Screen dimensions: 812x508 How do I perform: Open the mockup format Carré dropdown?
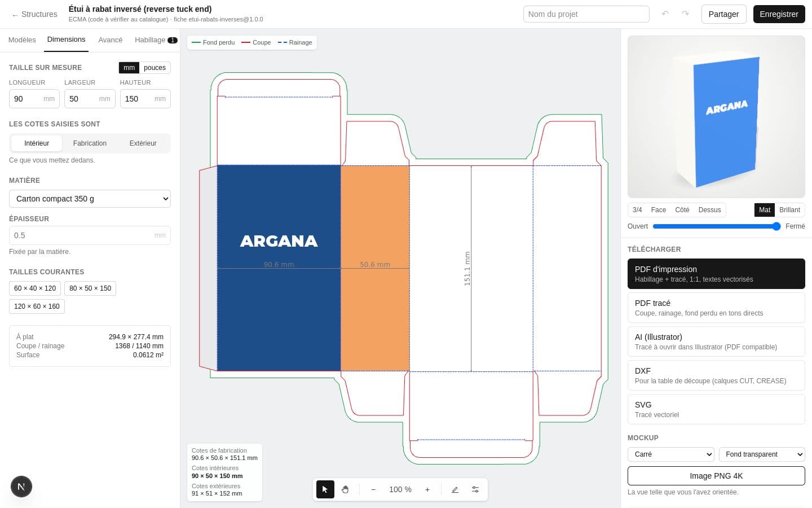click(x=671, y=454)
